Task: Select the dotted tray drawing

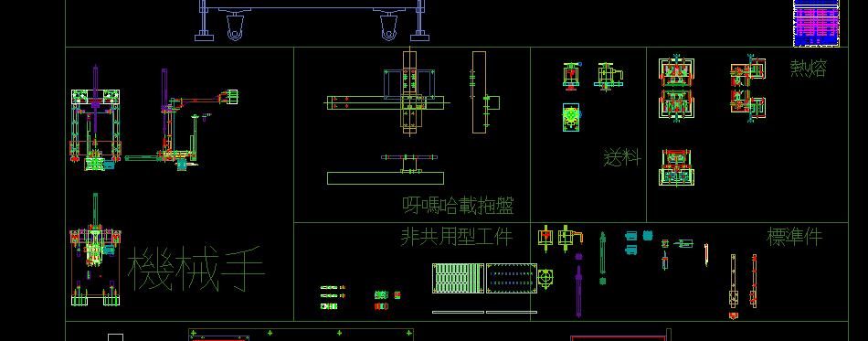Action: tap(512, 278)
